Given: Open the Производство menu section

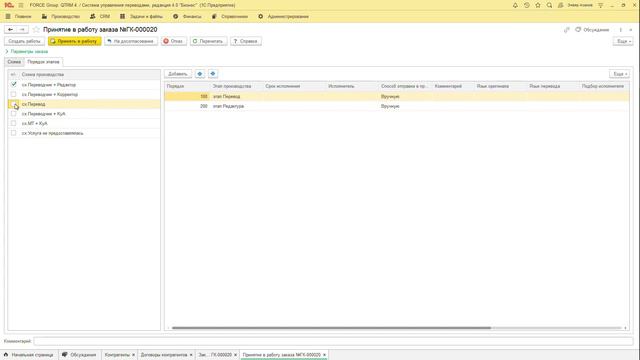Looking at the screenshot, I should pyautogui.click(x=61, y=16).
